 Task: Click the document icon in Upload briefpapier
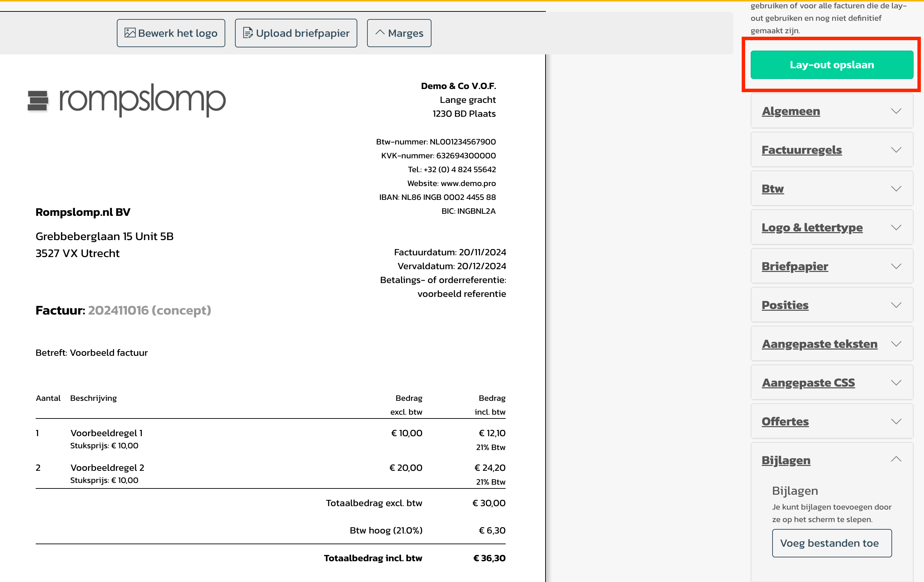[248, 33]
